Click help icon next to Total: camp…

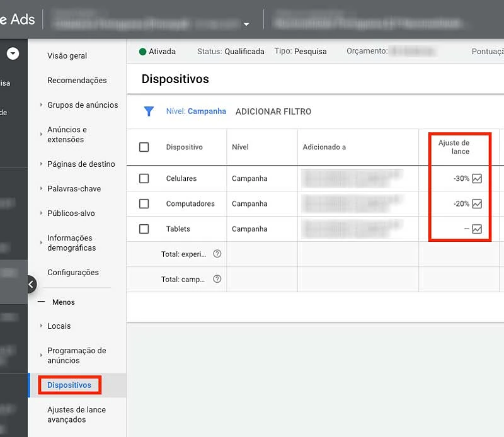pos(217,279)
